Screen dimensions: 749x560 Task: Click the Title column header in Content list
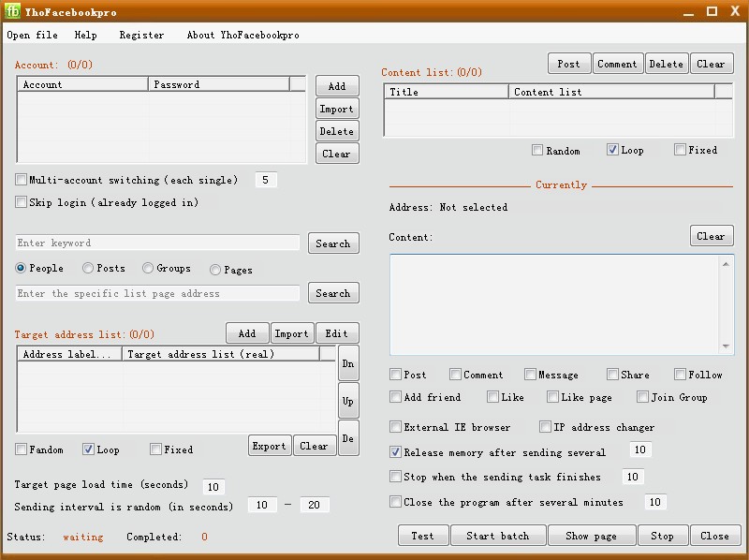click(x=447, y=92)
